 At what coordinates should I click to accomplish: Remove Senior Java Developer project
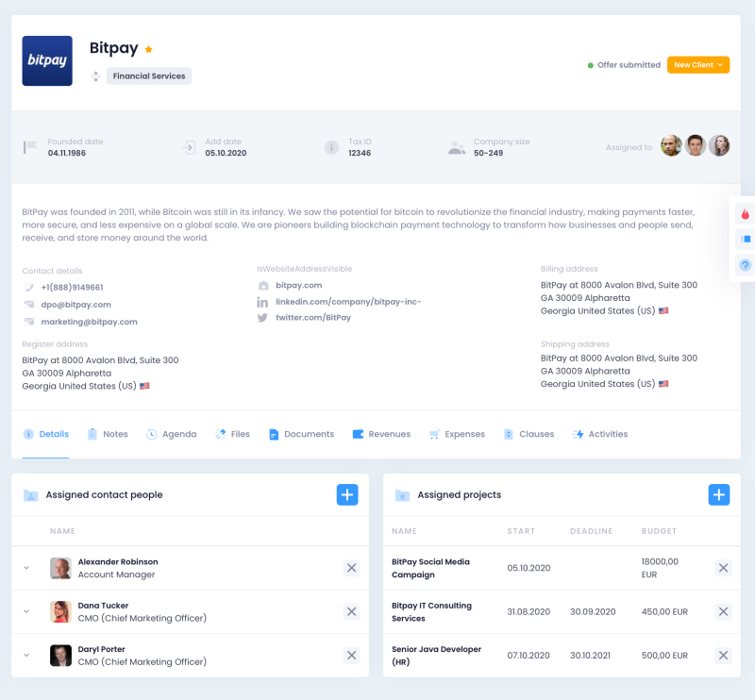coord(723,655)
